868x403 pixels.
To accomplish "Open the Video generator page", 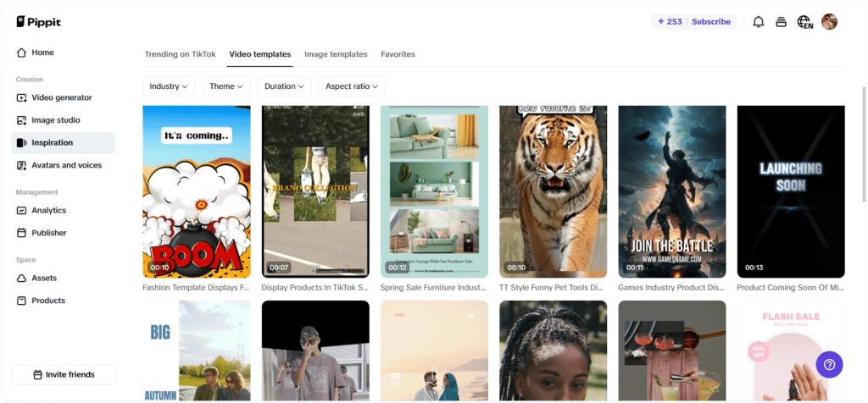I will point(61,97).
